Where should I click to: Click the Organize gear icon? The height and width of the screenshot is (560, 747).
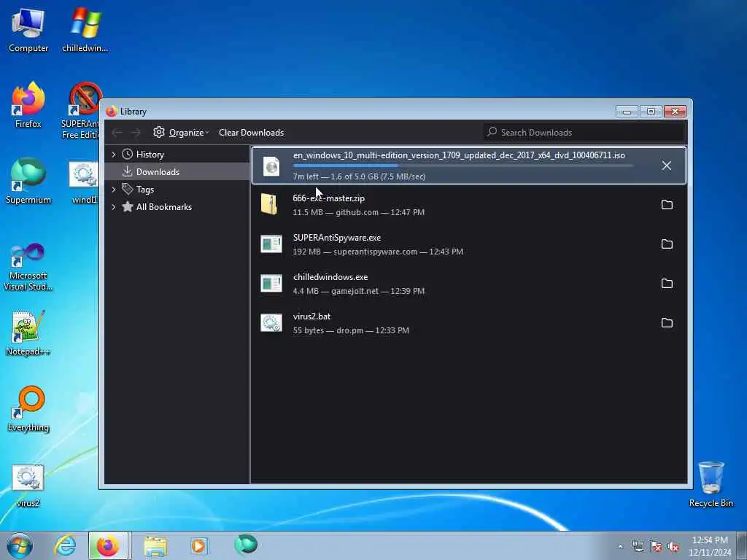[x=158, y=133]
